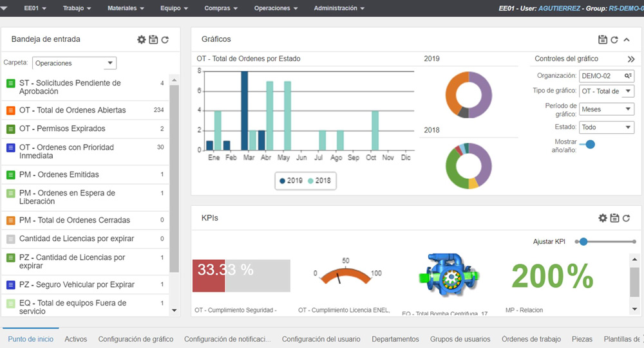Open PM - Ordenes Emitidas entry
Viewport: 644px width, 348px height.
(x=86, y=174)
